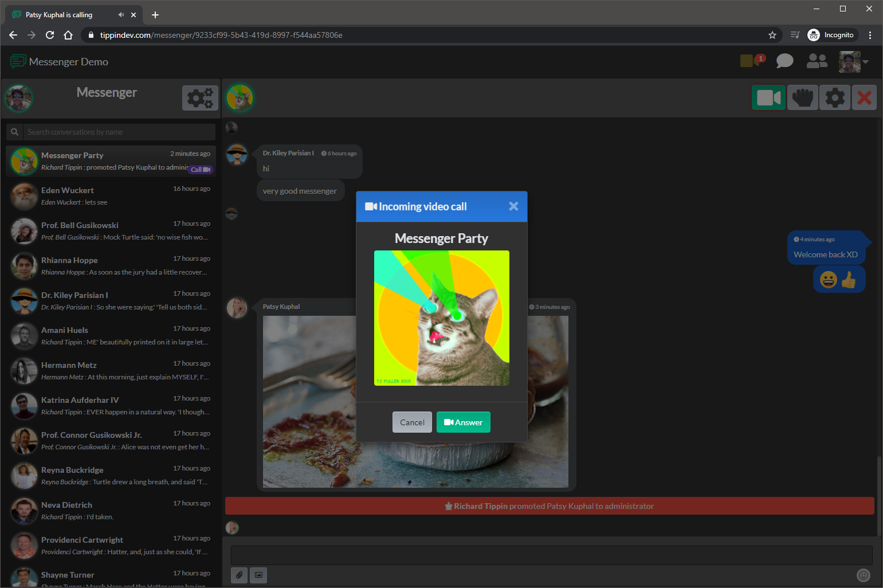The height and width of the screenshot is (588, 883).
Task: Open Reyna Buckridge conversation
Action: [x=112, y=476]
